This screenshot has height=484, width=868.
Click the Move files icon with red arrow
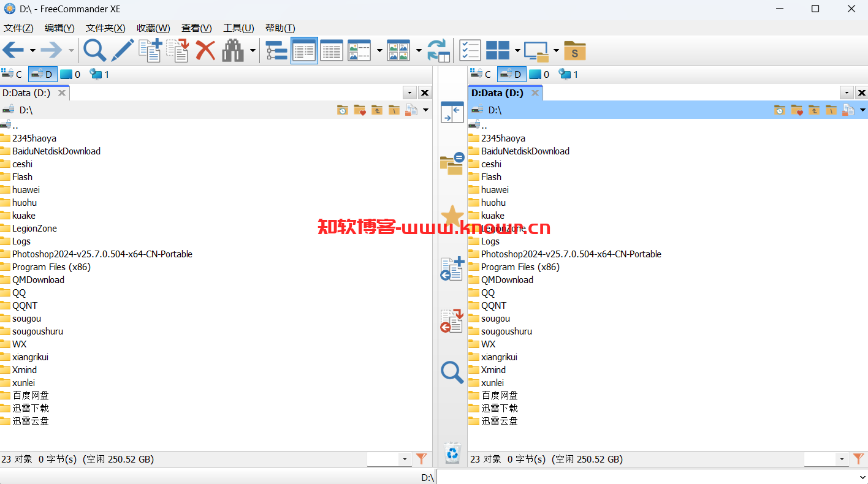[x=178, y=50]
